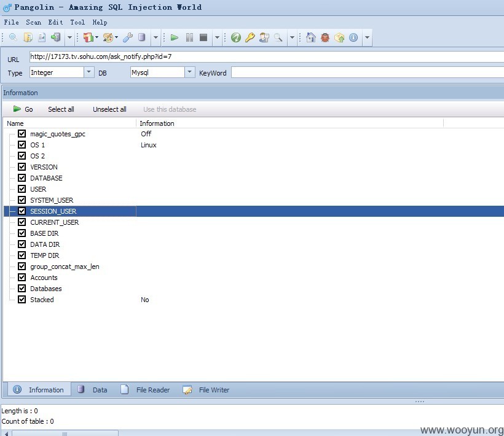Image resolution: width=504 pixels, height=436 pixels.
Task: Click the Information column header
Action: coord(289,123)
